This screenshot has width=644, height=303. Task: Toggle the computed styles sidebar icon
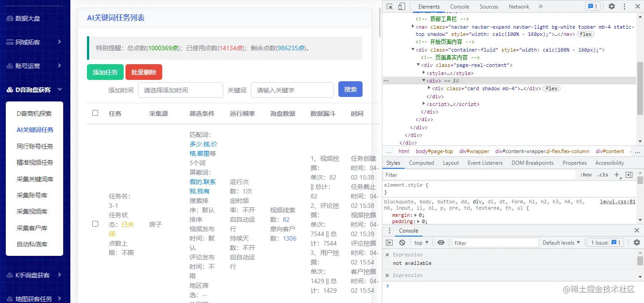[x=629, y=175]
